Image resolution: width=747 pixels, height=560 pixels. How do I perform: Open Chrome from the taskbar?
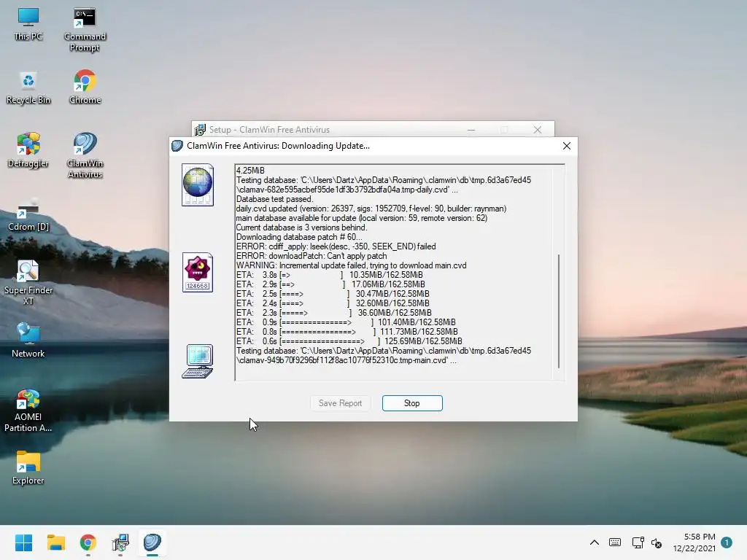point(88,542)
